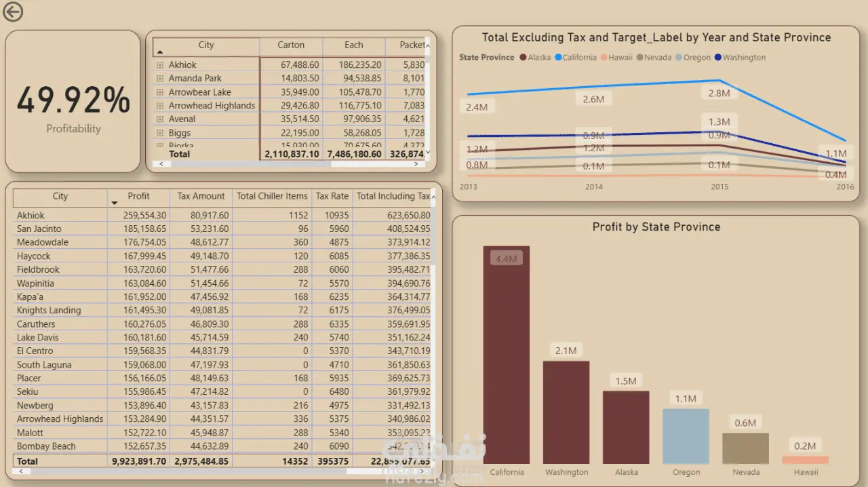Click the California profit bar
Viewport: 868px width, 487px height.
click(x=507, y=355)
